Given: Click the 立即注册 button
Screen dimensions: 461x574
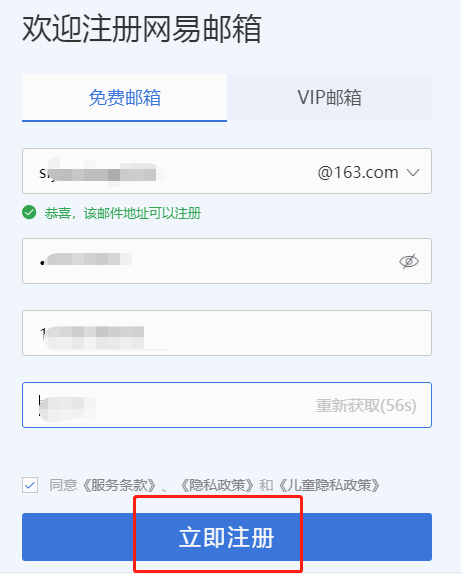Looking at the screenshot, I should click(x=227, y=537).
